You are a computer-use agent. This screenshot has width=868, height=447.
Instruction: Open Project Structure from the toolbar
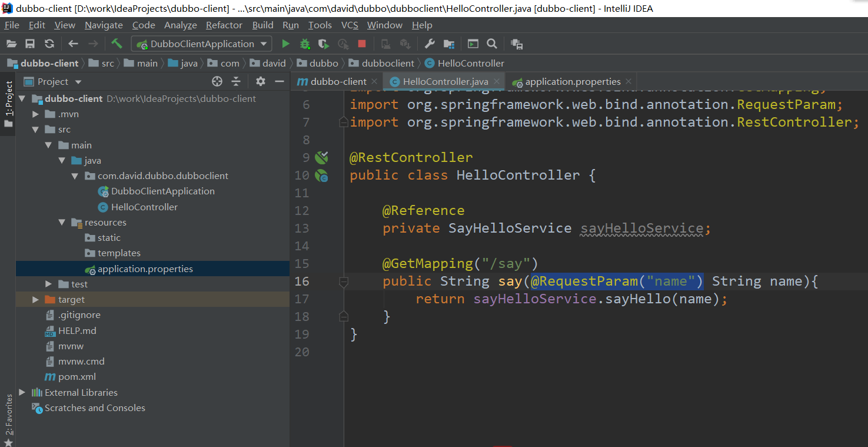coord(448,44)
